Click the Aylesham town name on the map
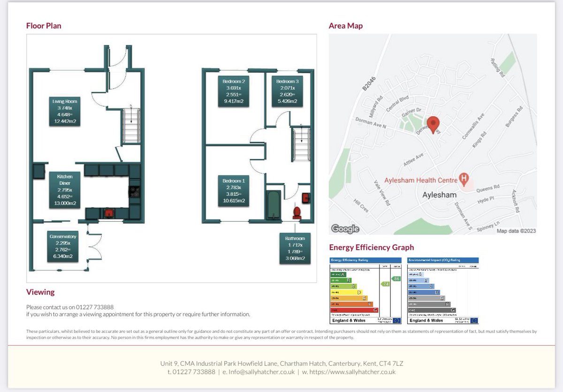This screenshot has width=563, height=392. pos(439,195)
